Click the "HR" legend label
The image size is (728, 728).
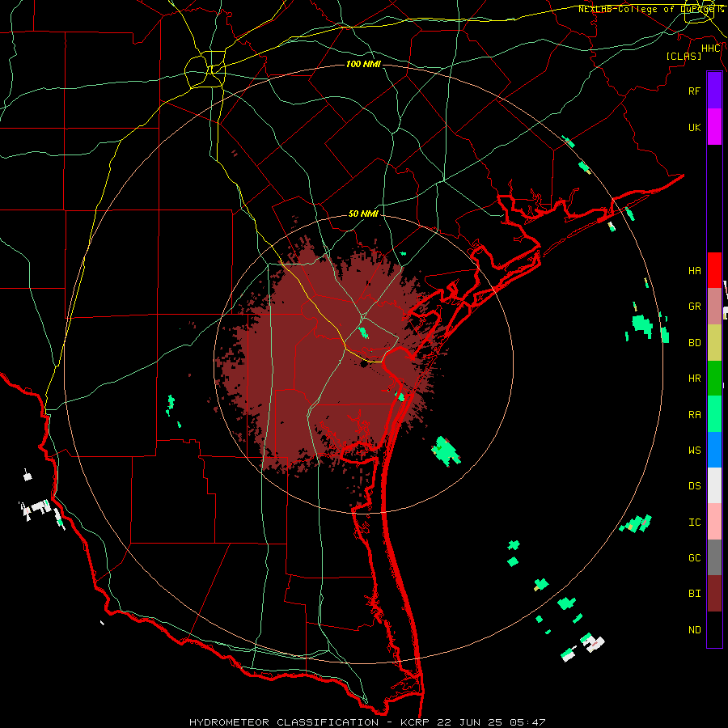tap(694, 379)
